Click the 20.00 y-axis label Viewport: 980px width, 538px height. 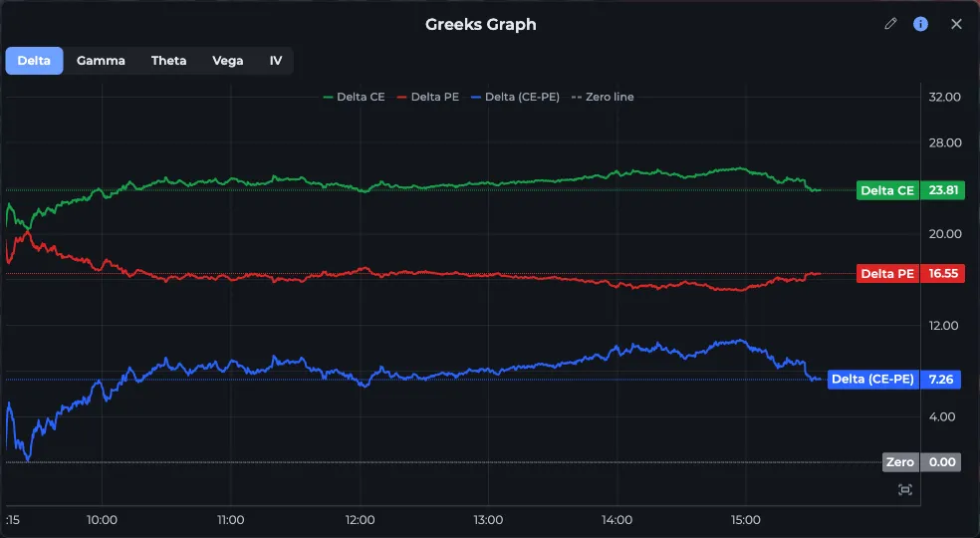944,234
